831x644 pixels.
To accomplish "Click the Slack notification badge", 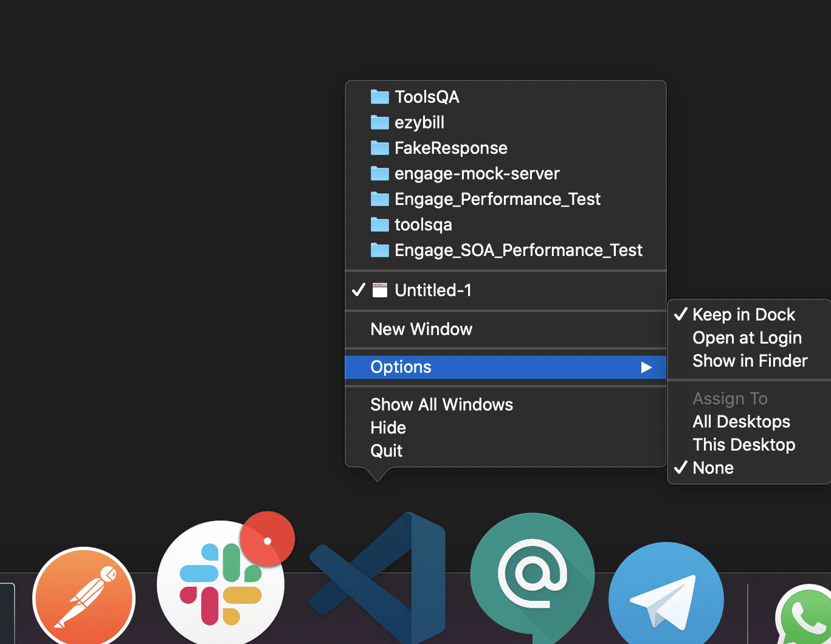I will [x=267, y=538].
